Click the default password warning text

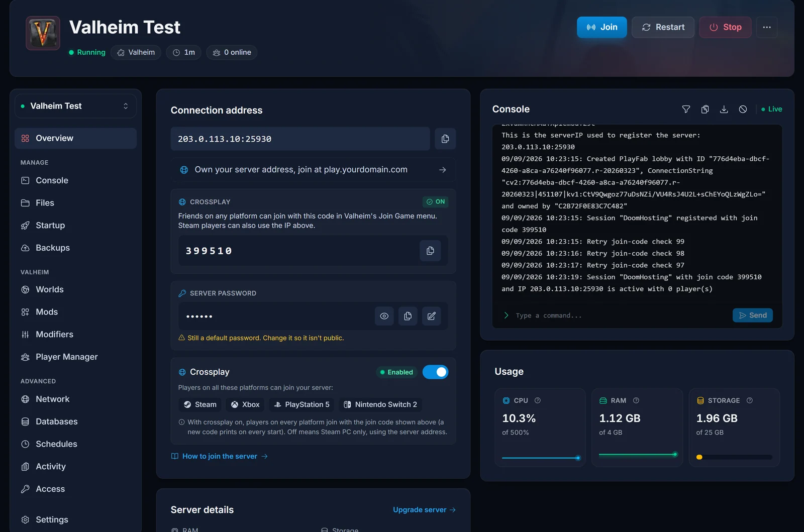(265, 338)
